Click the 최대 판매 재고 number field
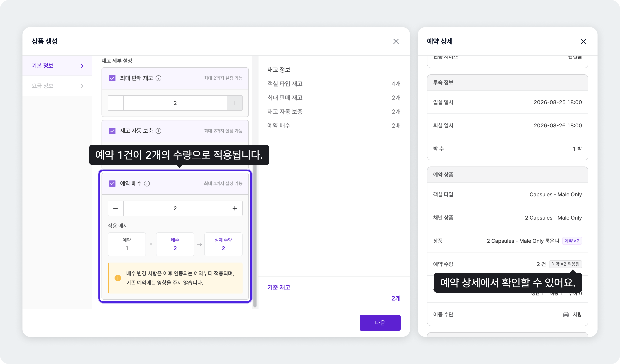Screen dimensions: 620x364 [175, 103]
